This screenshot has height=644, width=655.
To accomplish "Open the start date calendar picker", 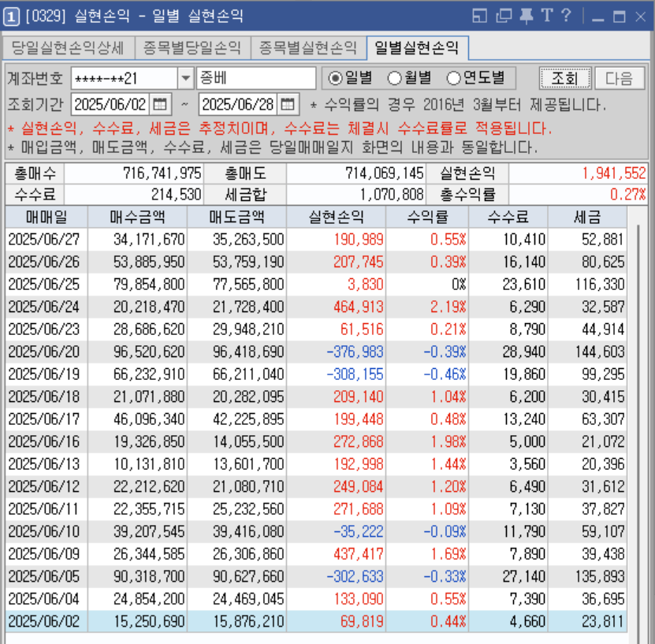I will coord(160,104).
